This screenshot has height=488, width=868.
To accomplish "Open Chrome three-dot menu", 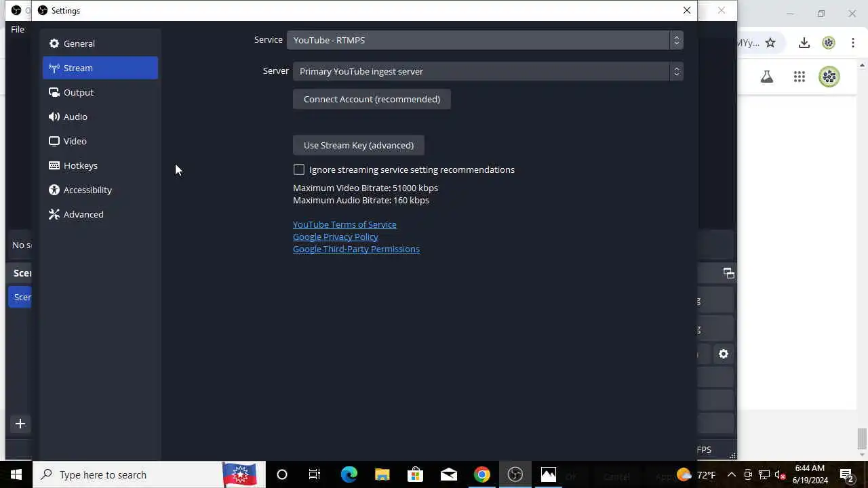I will click(x=853, y=43).
